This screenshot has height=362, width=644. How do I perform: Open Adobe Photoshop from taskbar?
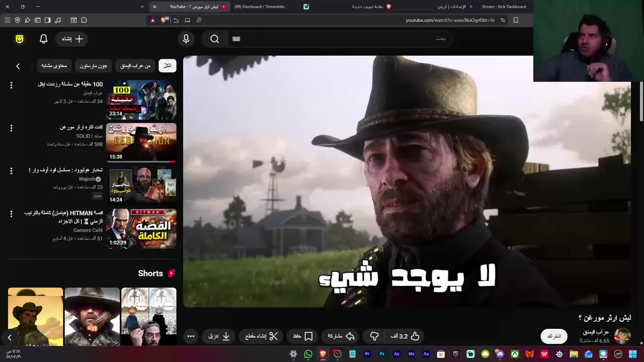[x=382, y=354]
